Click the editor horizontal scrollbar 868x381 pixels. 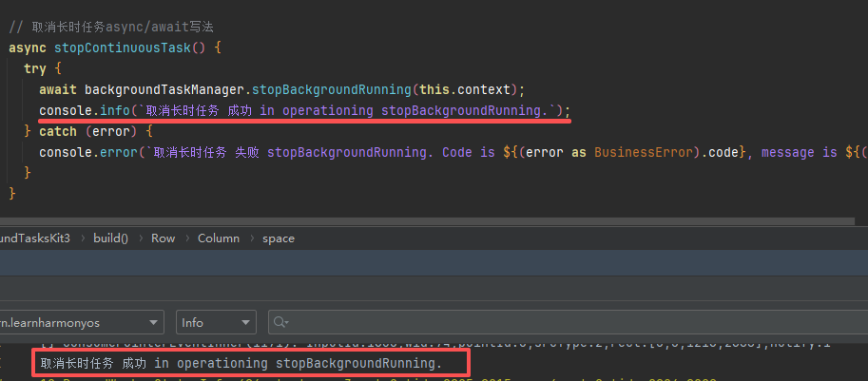[428, 221]
